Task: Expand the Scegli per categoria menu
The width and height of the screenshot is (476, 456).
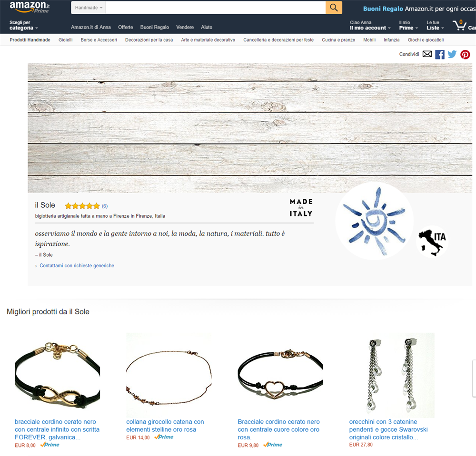Action: [x=23, y=25]
